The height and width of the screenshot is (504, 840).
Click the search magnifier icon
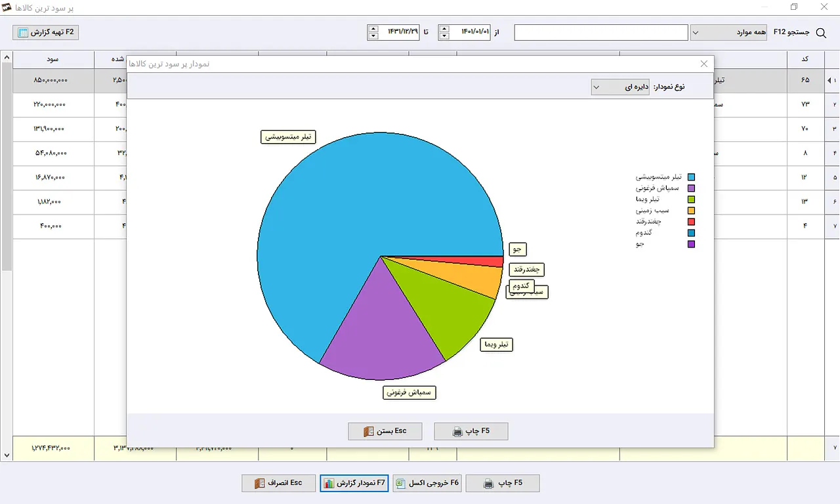[x=820, y=33]
